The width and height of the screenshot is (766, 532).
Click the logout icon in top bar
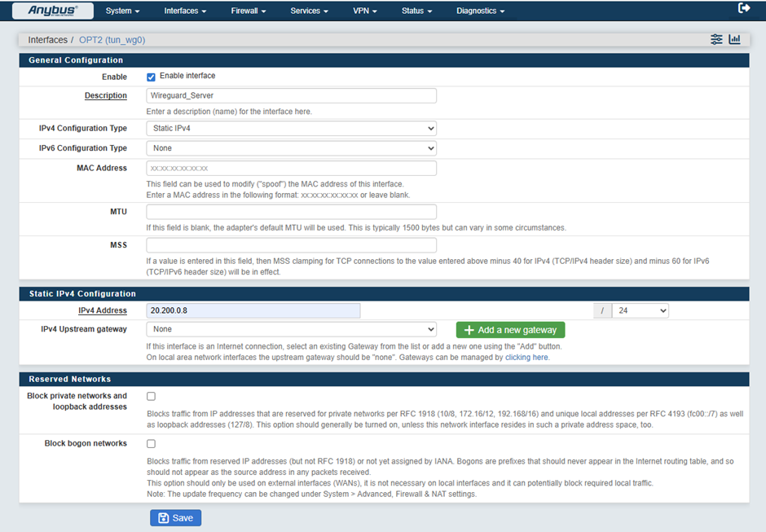pos(743,8)
